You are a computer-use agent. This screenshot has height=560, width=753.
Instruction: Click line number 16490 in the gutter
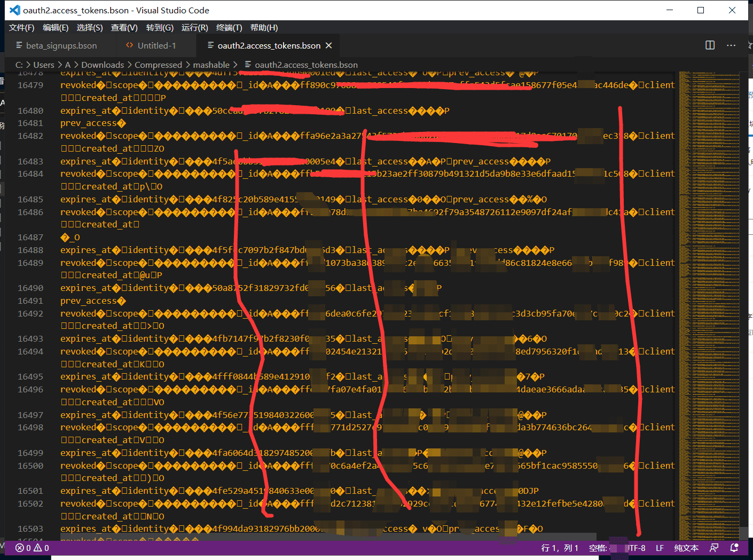click(30, 288)
